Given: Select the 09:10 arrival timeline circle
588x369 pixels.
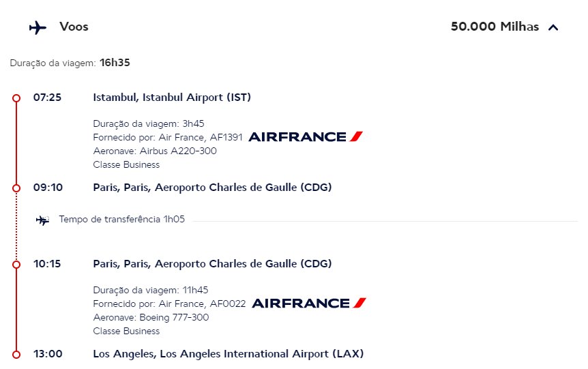Looking at the screenshot, I should 16,188.
